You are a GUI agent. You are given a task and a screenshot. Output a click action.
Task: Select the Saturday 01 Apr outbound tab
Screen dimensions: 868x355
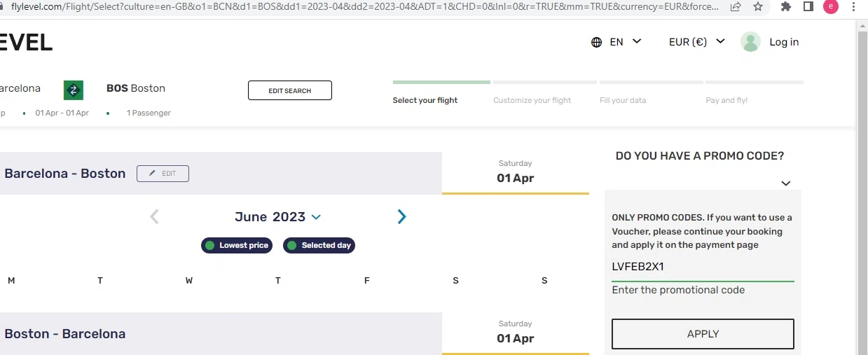click(516, 172)
